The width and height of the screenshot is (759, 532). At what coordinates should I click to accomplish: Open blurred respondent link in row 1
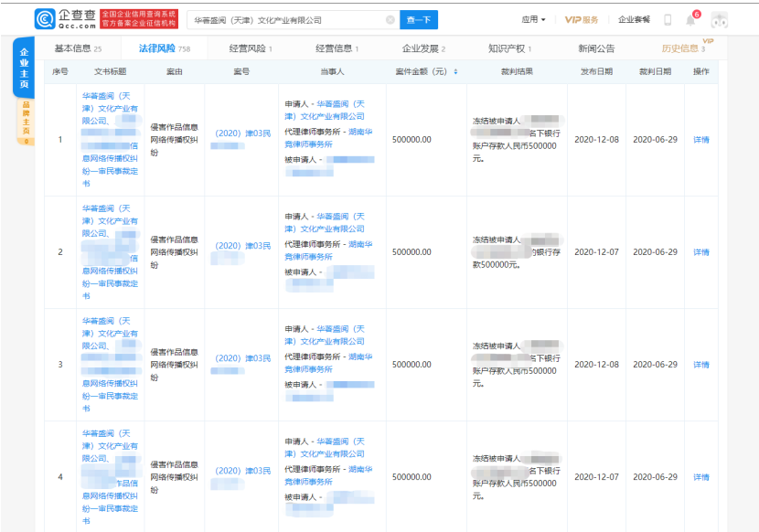click(329, 165)
